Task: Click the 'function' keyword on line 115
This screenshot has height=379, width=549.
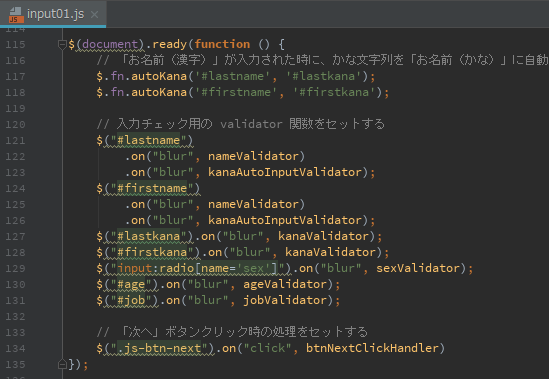Action: click(222, 44)
